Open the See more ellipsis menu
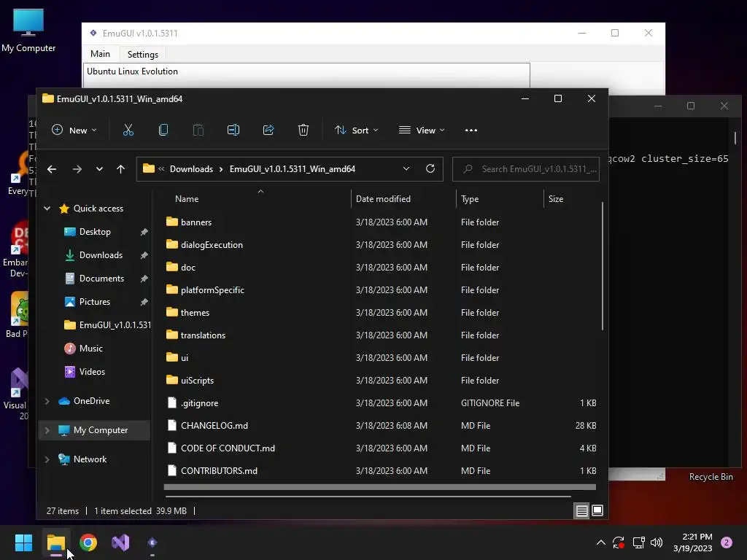The height and width of the screenshot is (560, 747). pyautogui.click(x=471, y=131)
